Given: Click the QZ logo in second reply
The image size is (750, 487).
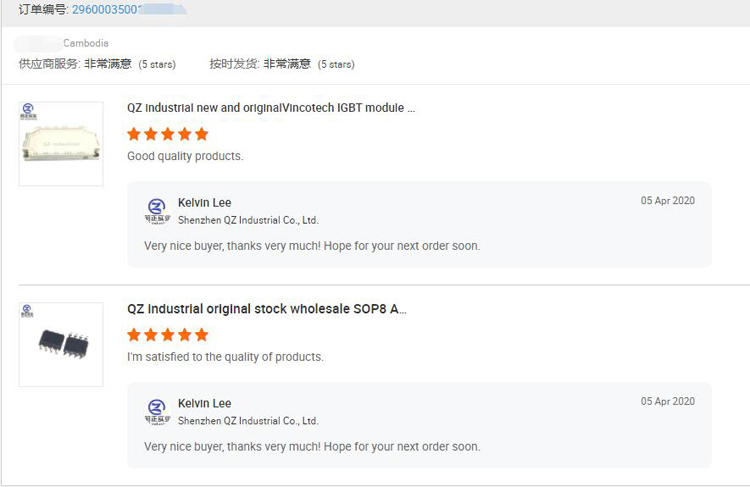Looking at the screenshot, I should pyautogui.click(x=156, y=410).
